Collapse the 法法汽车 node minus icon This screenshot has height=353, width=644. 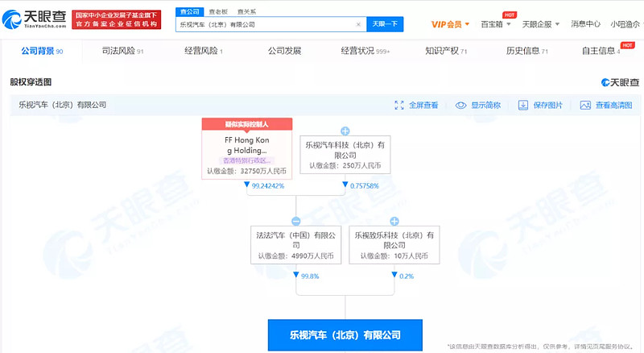click(296, 222)
